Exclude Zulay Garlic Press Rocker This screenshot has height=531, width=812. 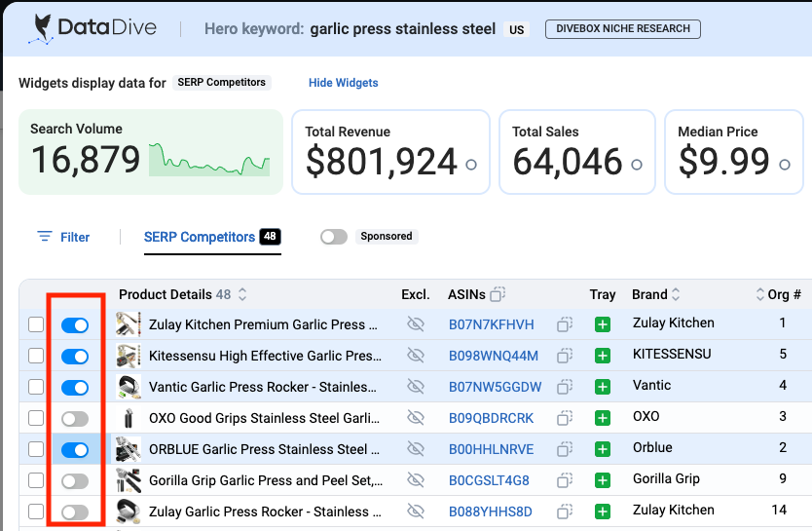(416, 512)
